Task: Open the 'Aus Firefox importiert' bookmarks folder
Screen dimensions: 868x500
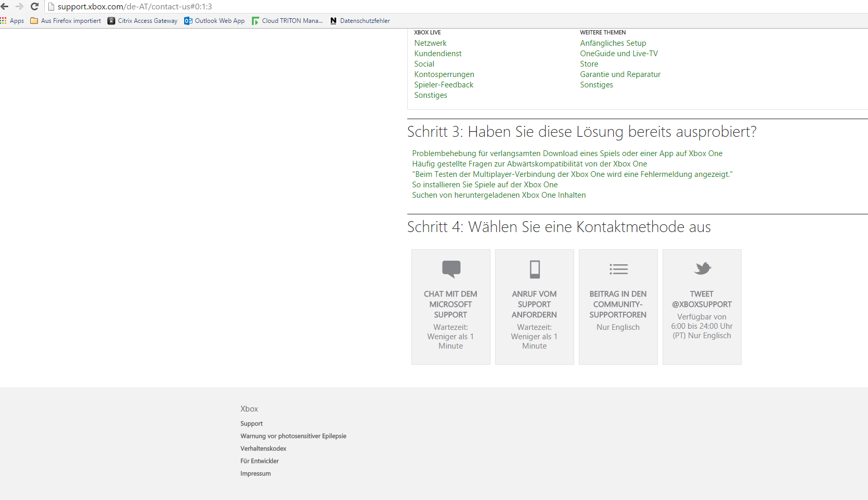Action: click(x=66, y=21)
